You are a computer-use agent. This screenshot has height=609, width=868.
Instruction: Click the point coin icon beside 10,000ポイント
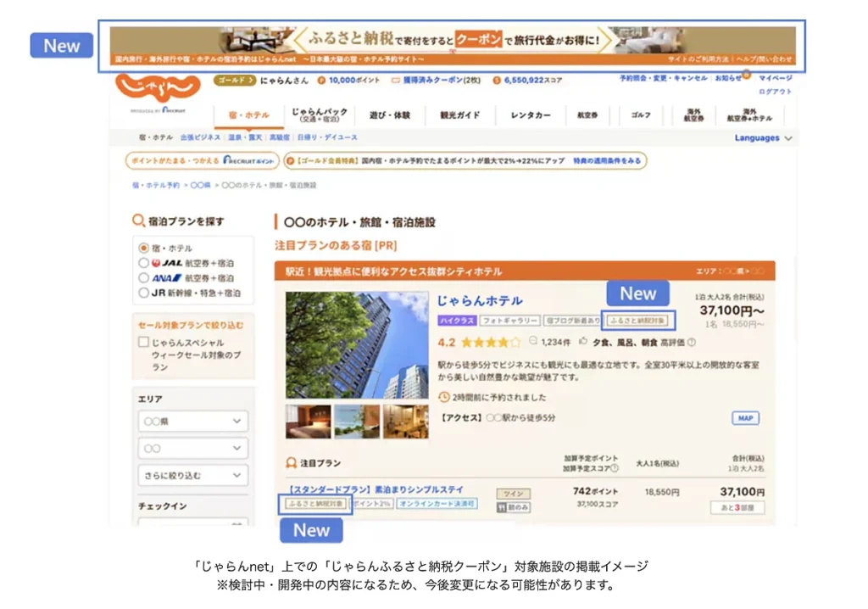click(321, 81)
